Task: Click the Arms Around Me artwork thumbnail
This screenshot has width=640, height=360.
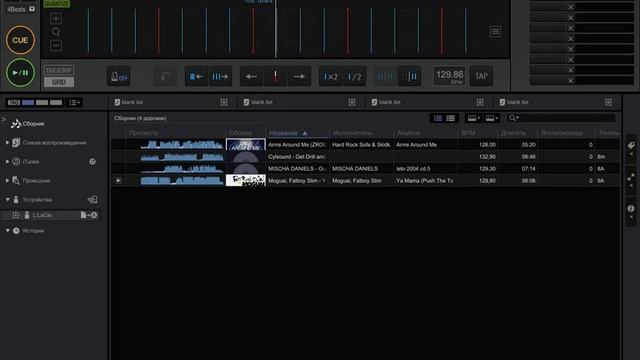Action: coord(246,144)
